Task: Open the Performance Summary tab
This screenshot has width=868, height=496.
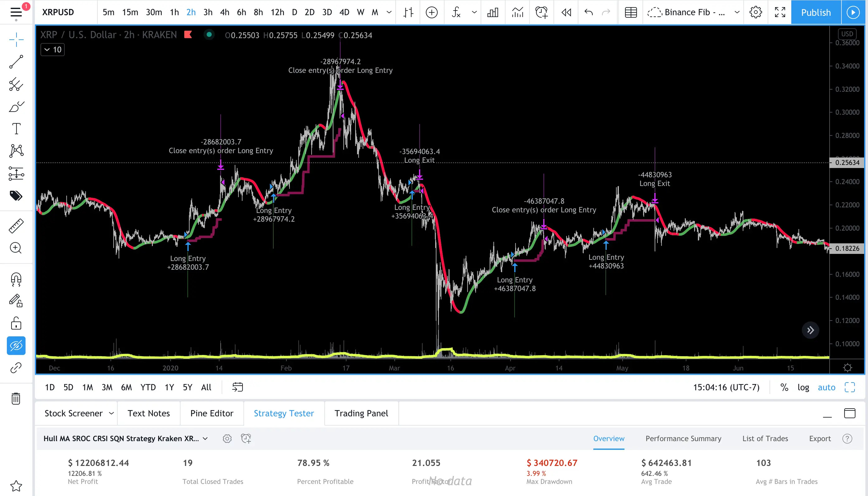Action: tap(683, 438)
